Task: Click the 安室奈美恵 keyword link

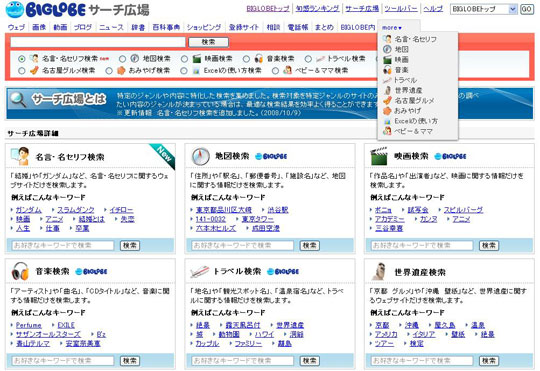Action: click(x=83, y=343)
